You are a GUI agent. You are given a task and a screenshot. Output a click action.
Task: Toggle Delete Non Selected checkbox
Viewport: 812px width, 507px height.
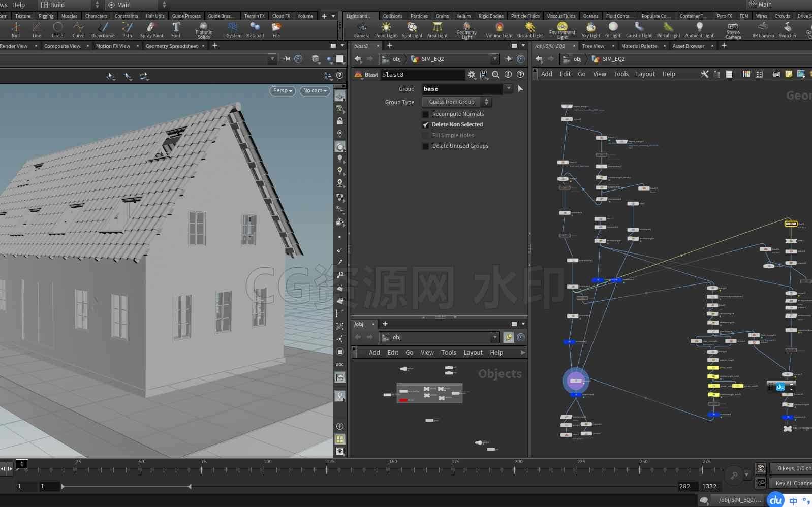[426, 125]
